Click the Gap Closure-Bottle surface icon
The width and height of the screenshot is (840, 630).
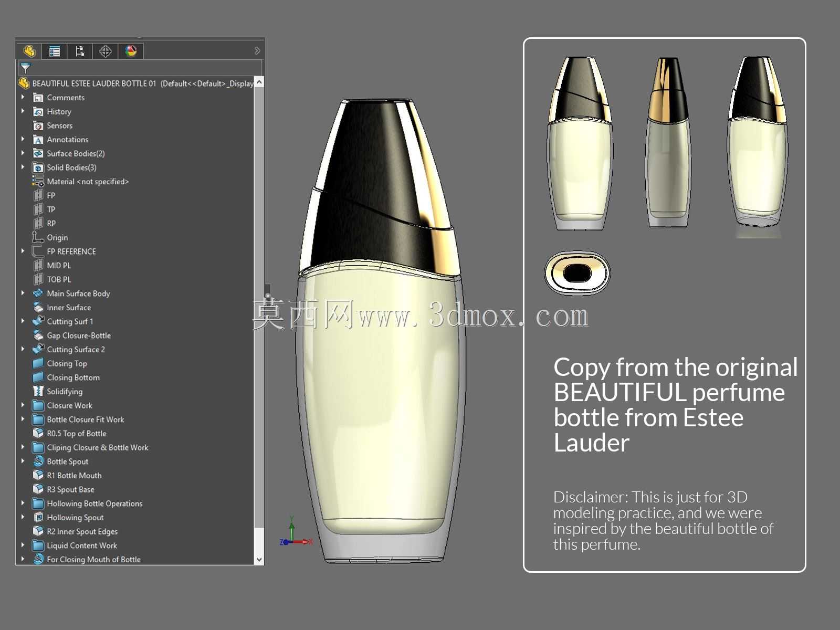point(38,335)
